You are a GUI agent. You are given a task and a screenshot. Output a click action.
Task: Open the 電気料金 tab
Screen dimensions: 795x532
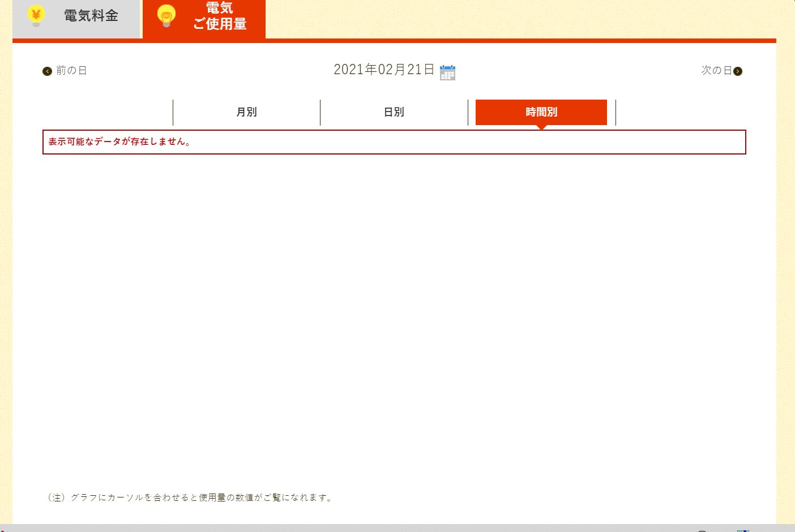[x=76, y=18]
